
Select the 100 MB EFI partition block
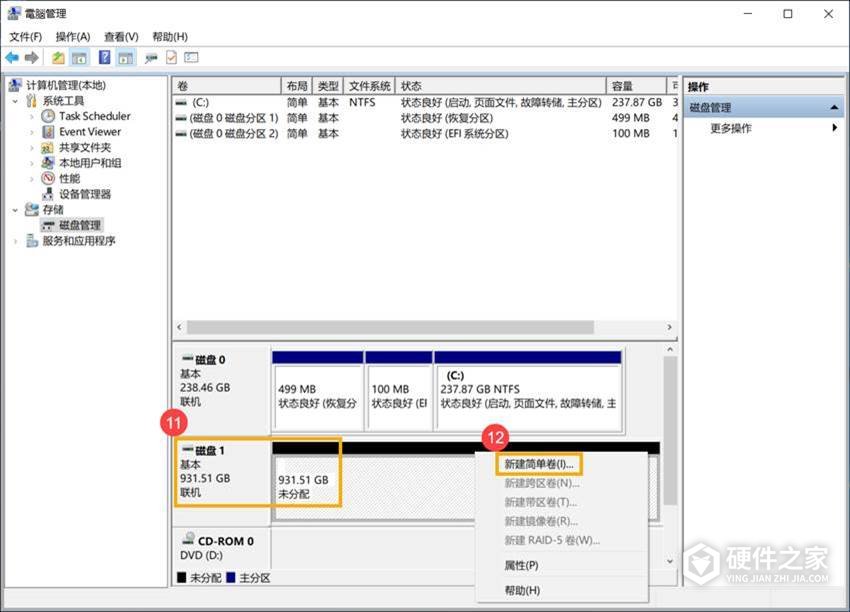click(x=399, y=390)
